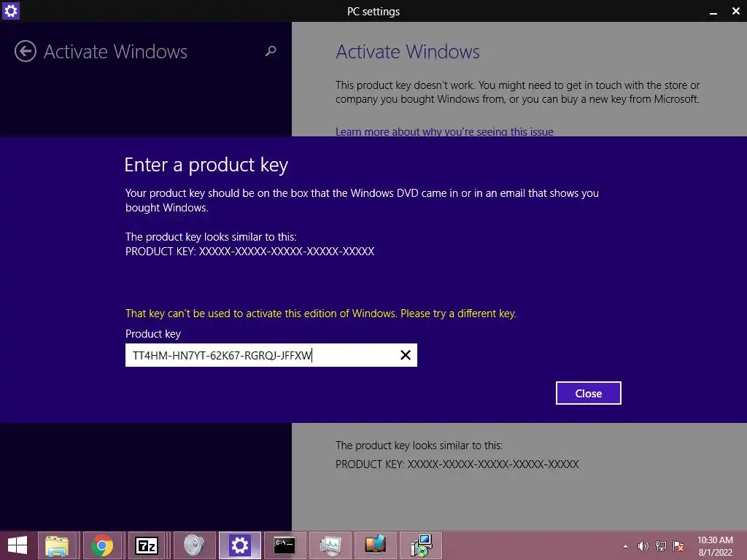Minimize the PC settings window
The height and width of the screenshot is (560, 747).
713,12
